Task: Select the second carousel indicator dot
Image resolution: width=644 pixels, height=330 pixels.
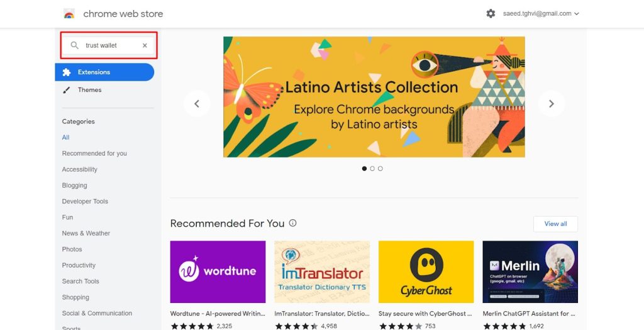Action: (x=372, y=168)
